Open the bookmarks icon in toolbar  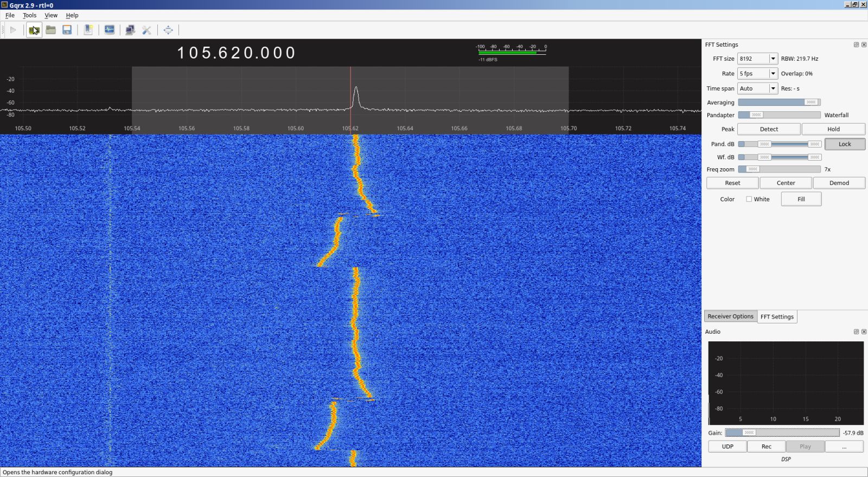pos(88,30)
